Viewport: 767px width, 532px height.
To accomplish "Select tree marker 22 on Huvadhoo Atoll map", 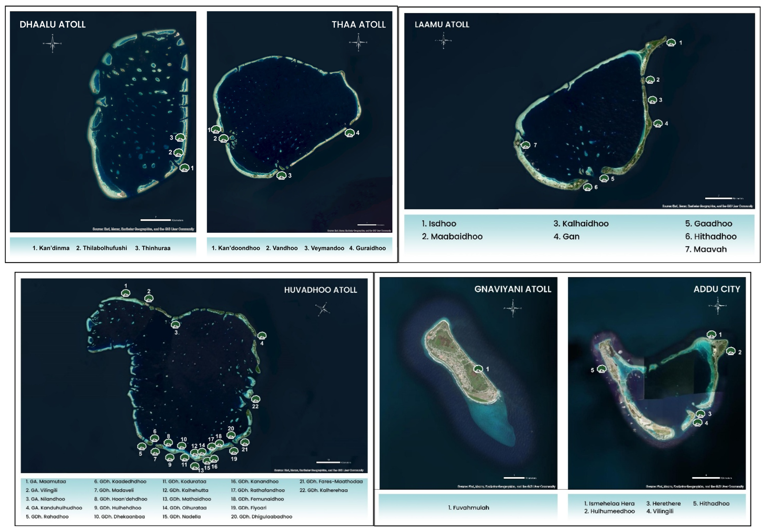I will coord(255,399).
